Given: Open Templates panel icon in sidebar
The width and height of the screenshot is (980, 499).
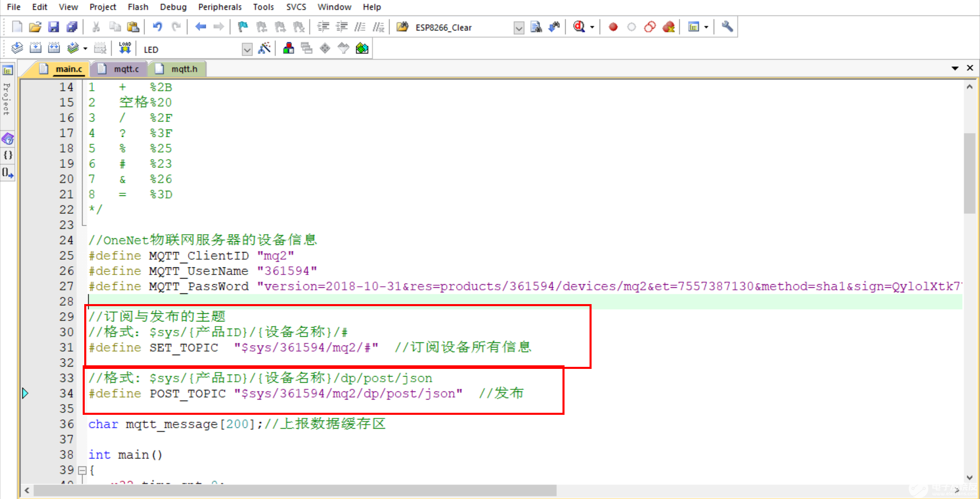Looking at the screenshot, I should pos(8,173).
